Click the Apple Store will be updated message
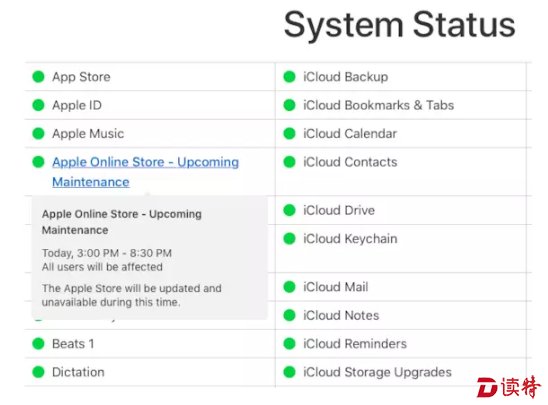 coord(132,295)
